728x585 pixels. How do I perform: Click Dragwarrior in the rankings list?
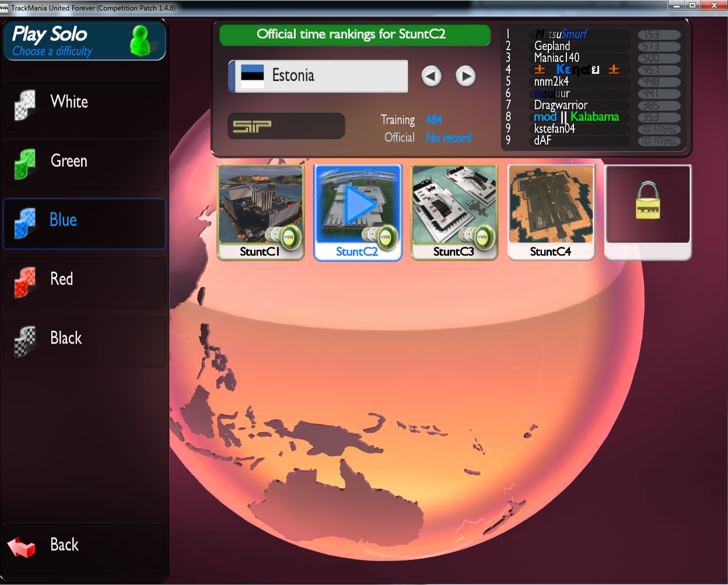tap(561, 105)
